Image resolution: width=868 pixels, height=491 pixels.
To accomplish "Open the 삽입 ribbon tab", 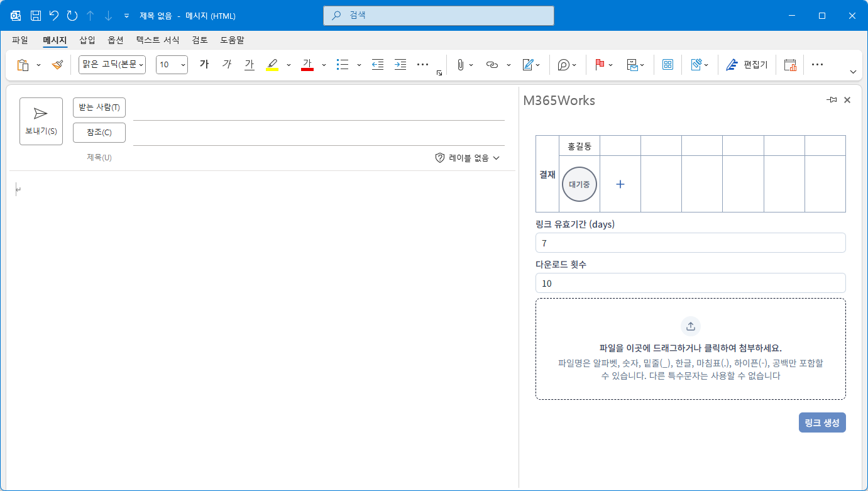I will pyautogui.click(x=87, y=40).
